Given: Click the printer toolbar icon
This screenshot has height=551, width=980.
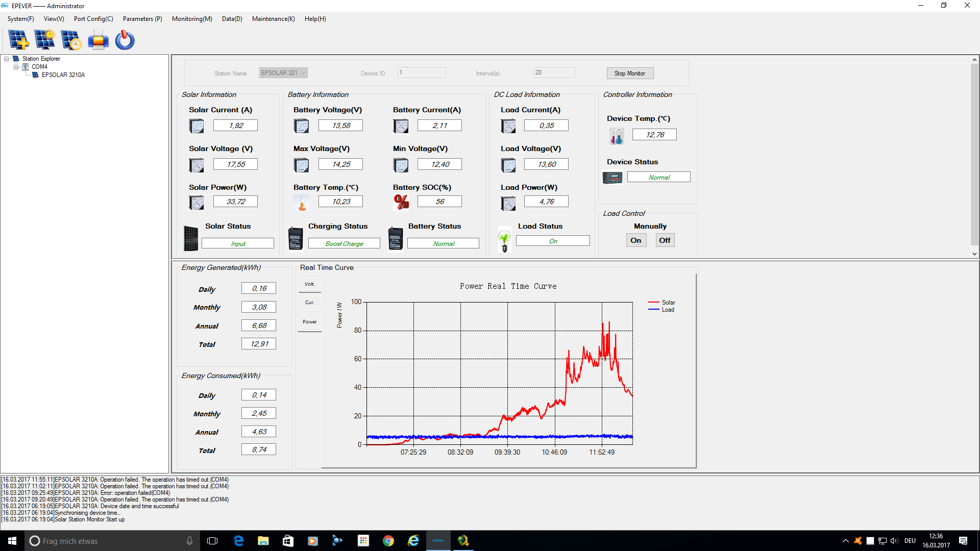Looking at the screenshot, I should (x=98, y=40).
